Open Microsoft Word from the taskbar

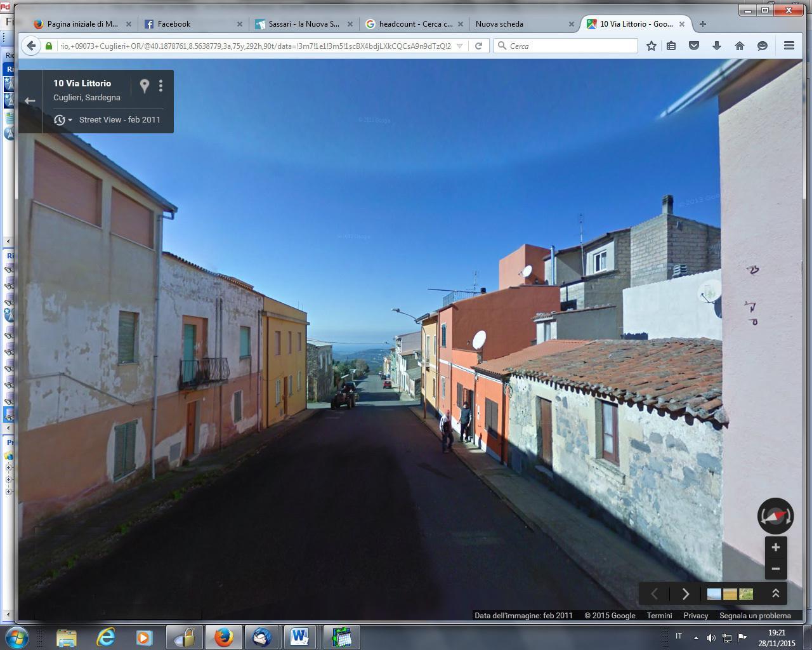(300, 637)
